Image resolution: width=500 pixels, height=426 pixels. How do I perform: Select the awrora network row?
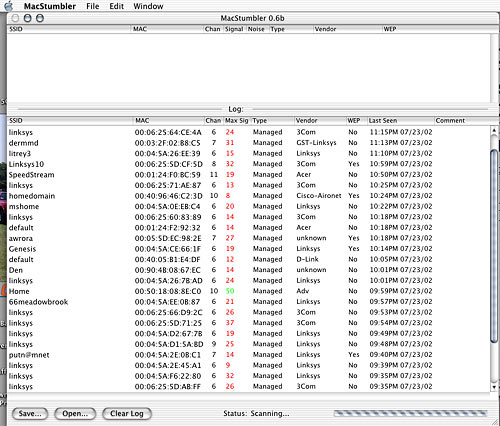point(249,238)
